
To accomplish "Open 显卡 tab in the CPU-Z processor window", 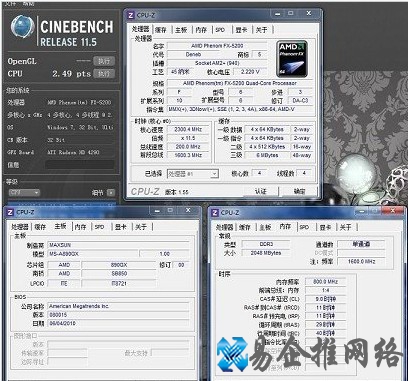I will [x=241, y=30].
